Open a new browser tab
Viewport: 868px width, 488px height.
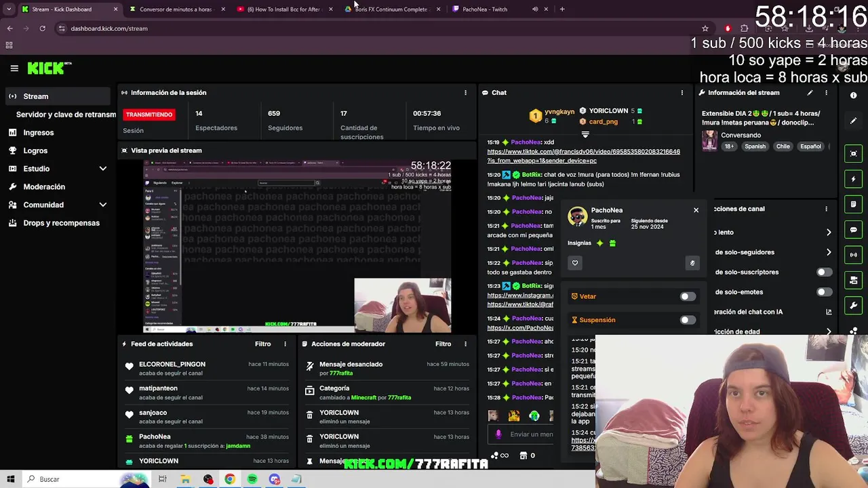pos(562,9)
